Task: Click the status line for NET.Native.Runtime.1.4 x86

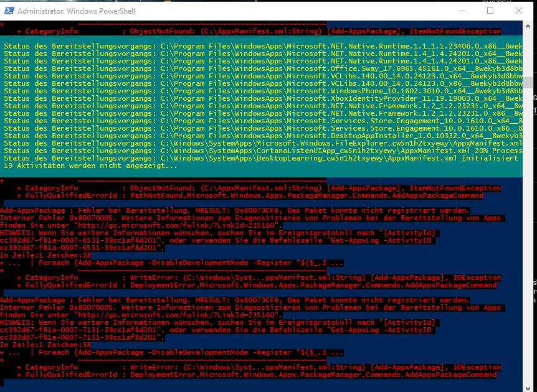Action: coord(263,61)
